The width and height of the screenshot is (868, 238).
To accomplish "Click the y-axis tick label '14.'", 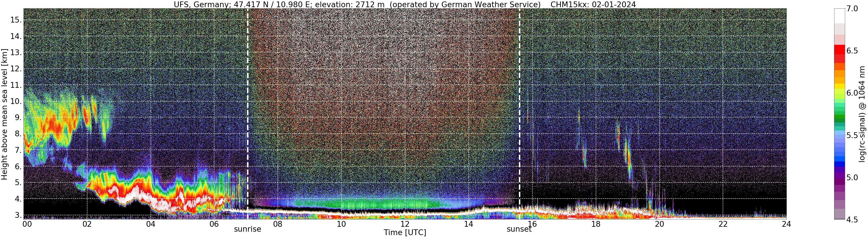I will [x=16, y=36].
